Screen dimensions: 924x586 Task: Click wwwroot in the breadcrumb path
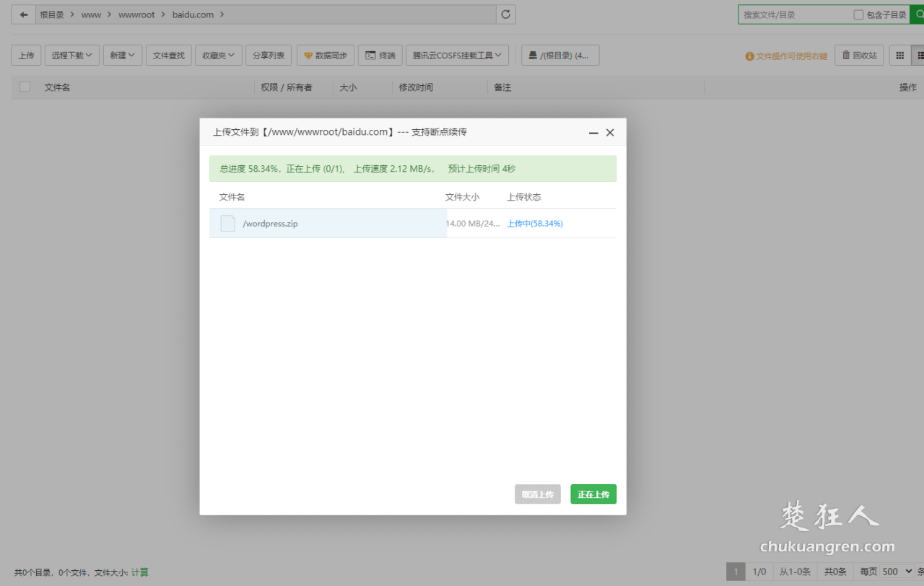[x=136, y=14]
